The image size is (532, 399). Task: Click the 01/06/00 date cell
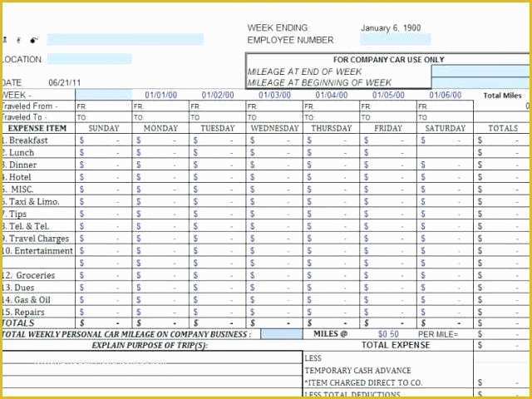coord(446,95)
